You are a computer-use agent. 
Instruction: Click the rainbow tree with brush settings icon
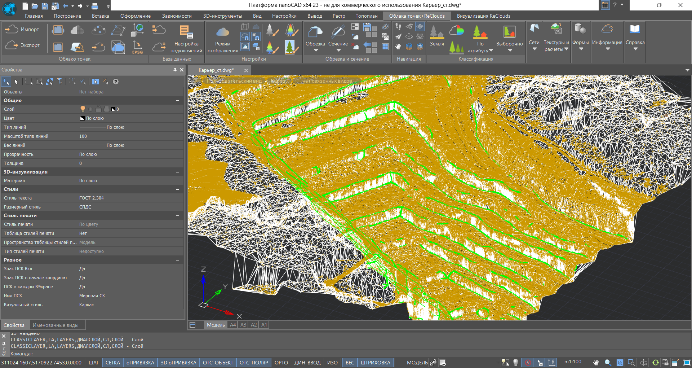(272, 46)
